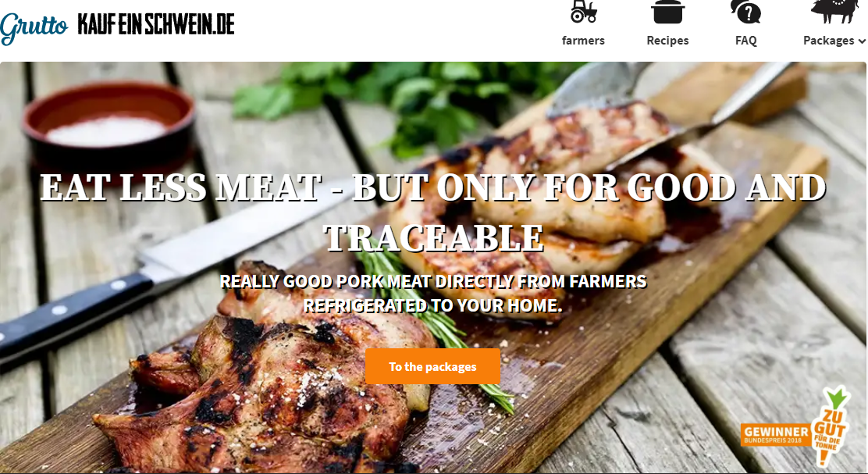
Task: Open the KAUFEINSCHWEIN.DE home logo
Action: pyautogui.click(x=156, y=24)
